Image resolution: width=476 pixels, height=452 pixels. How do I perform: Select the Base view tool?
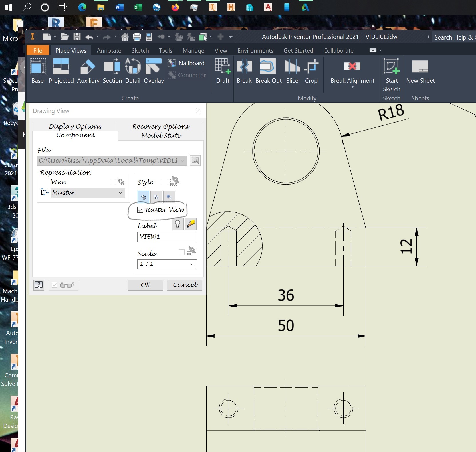37,71
